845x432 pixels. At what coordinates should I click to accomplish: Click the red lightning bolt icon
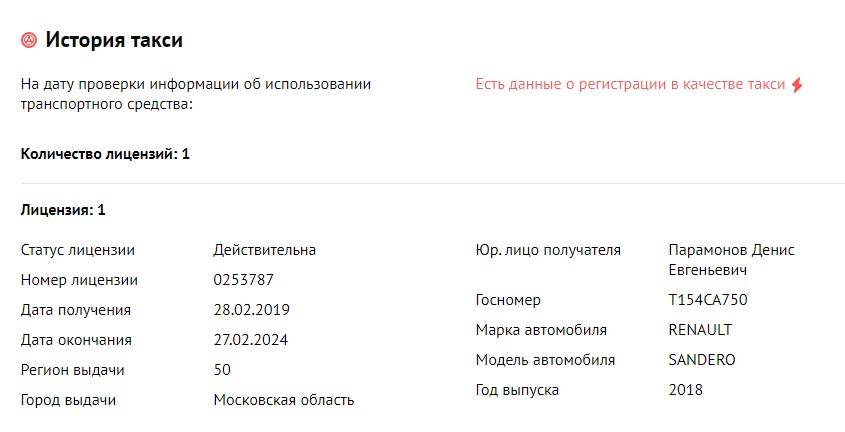[797, 85]
